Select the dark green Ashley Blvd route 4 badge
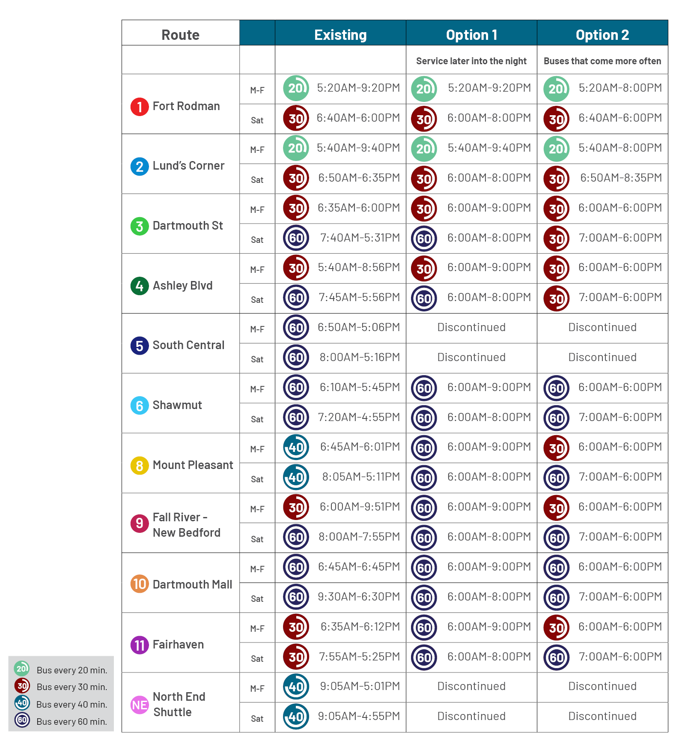 tap(139, 286)
